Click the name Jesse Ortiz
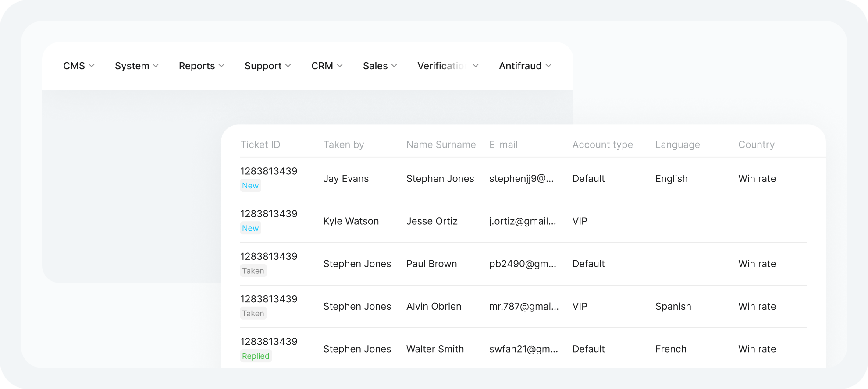This screenshot has height=389, width=868. (x=432, y=221)
